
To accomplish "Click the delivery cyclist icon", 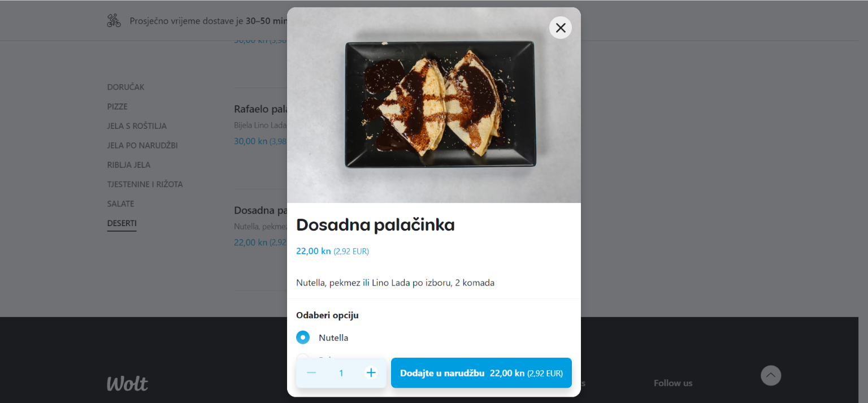I will click(x=114, y=21).
